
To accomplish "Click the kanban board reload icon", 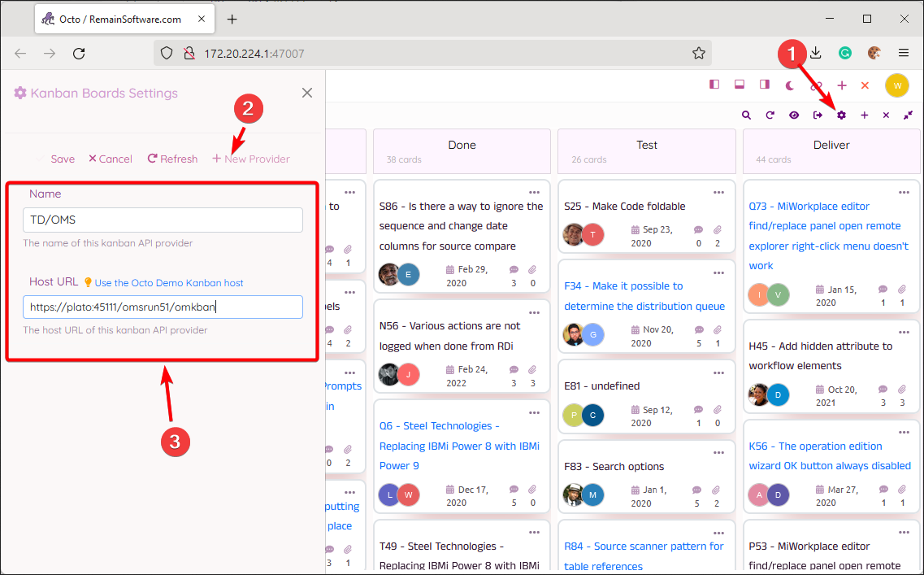I will click(770, 115).
